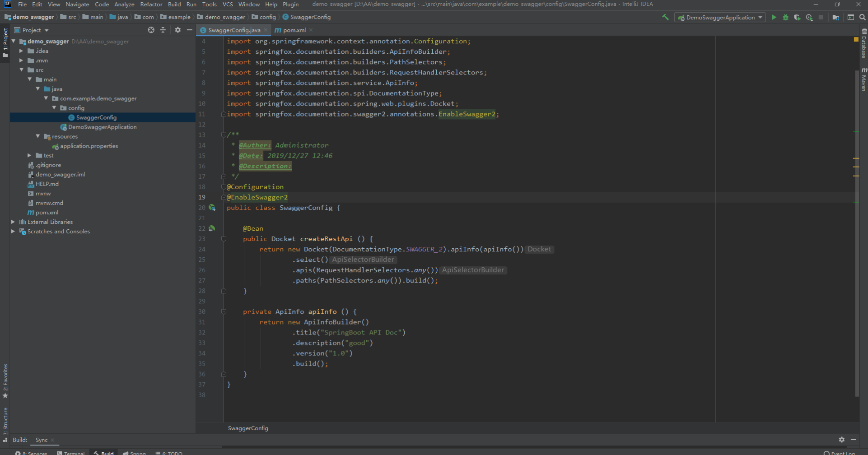Screen dimensions: 868x455
Task: Select pom.xml in project tree
Action: click(47, 212)
